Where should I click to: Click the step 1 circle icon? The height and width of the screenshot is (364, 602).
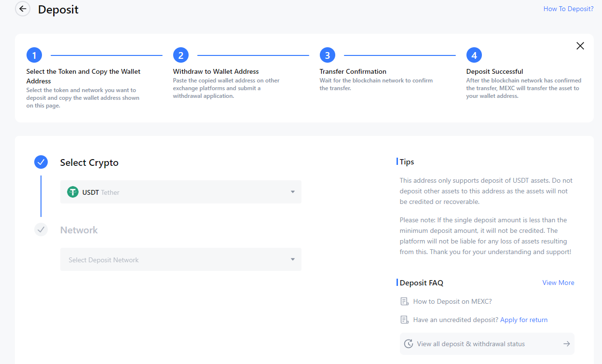point(34,55)
